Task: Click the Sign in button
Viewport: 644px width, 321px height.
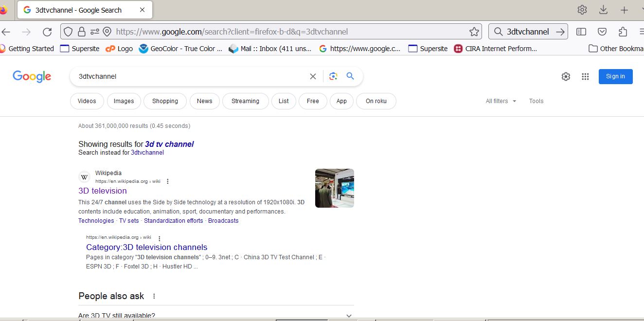Action: coord(615,76)
